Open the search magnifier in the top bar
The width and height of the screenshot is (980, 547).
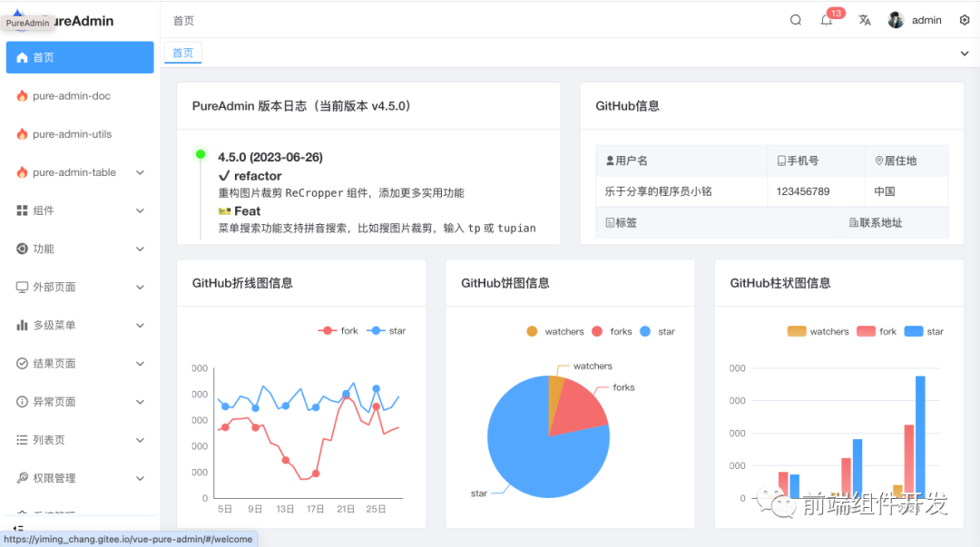pyautogui.click(x=796, y=19)
